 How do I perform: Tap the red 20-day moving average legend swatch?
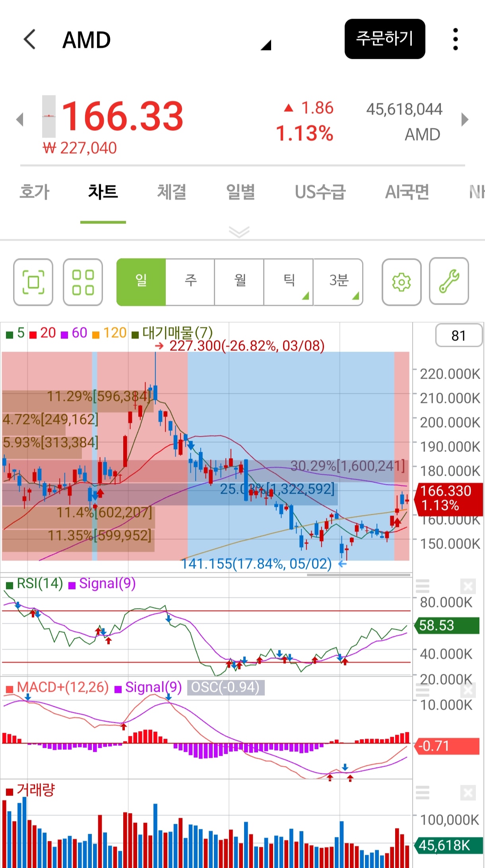coord(33,335)
